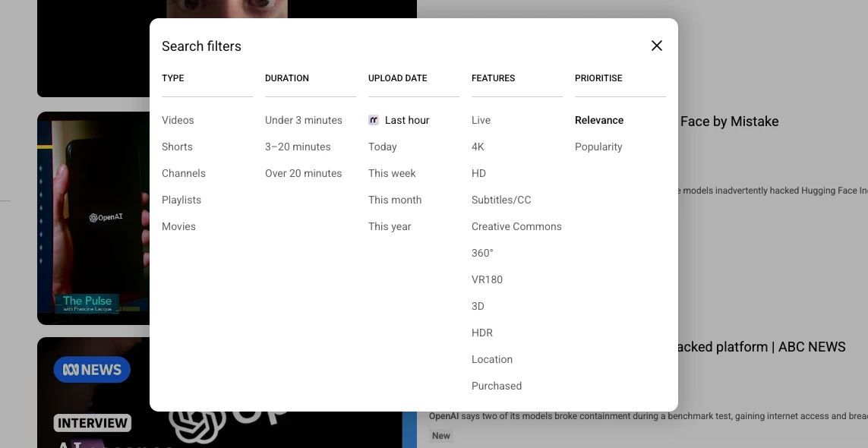
Task: Enable the Subtitles/CC filter
Action: tap(501, 200)
